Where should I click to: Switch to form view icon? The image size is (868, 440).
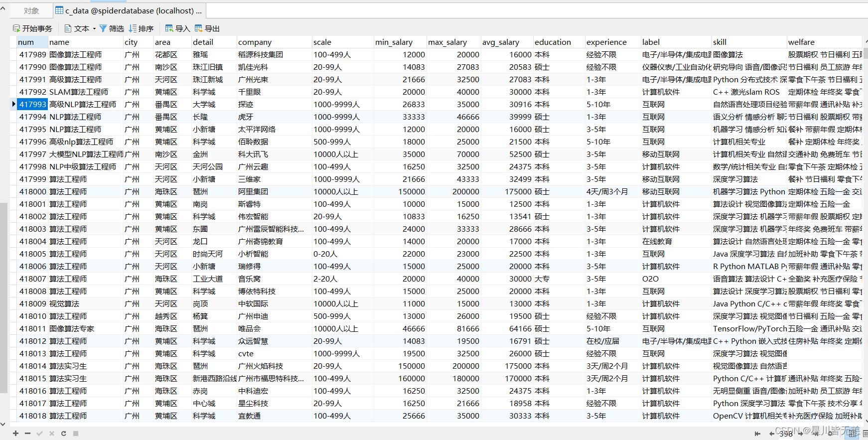pos(865,434)
